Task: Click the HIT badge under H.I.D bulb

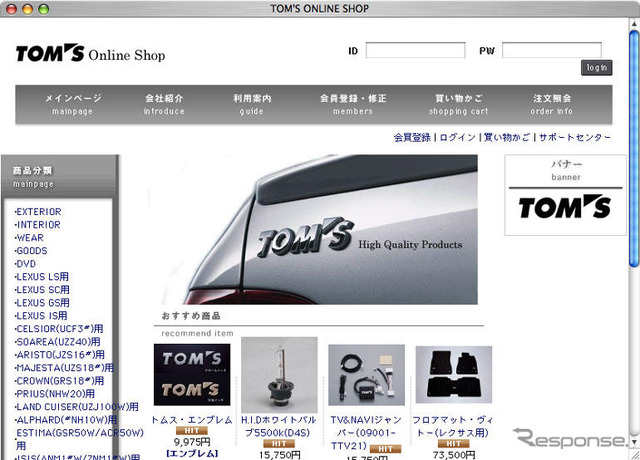Action: click(x=279, y=444)
